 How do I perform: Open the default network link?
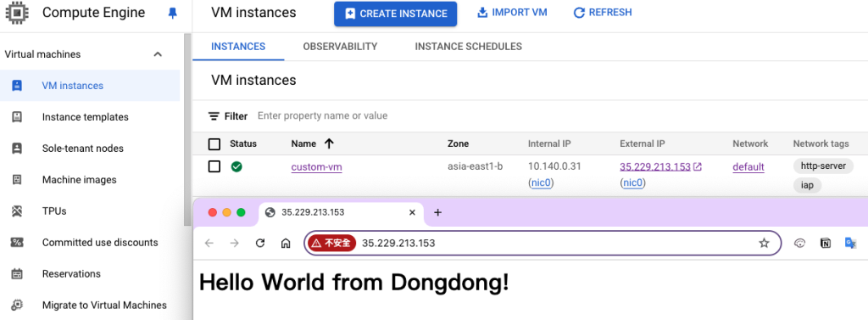(748, 166)
